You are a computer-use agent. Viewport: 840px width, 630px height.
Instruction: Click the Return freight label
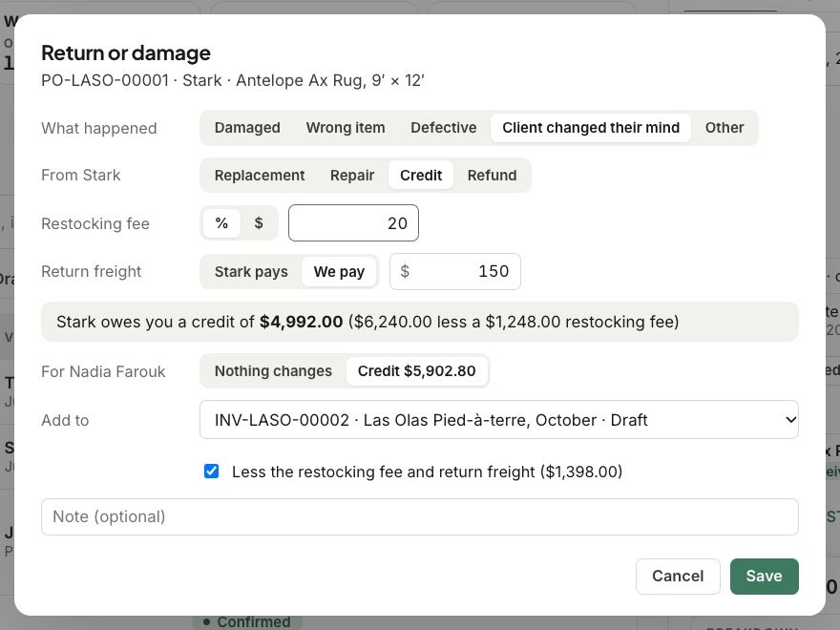point(91,271)
